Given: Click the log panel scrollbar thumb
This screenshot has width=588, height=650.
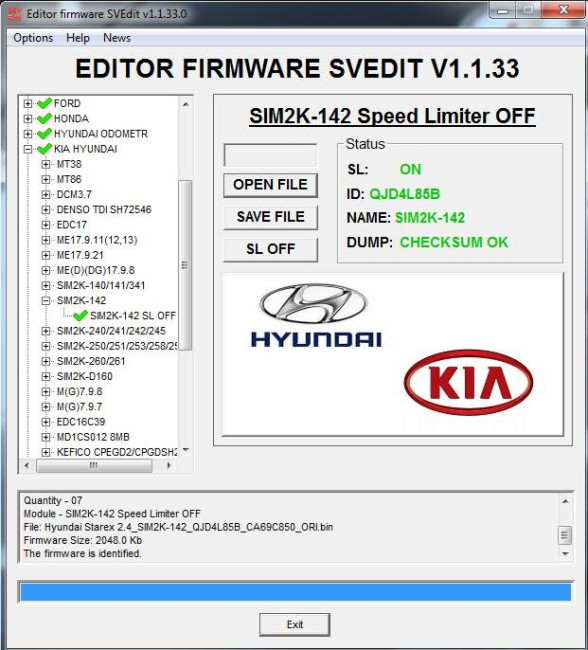Looking at the screenshot, I should (565, 535).
